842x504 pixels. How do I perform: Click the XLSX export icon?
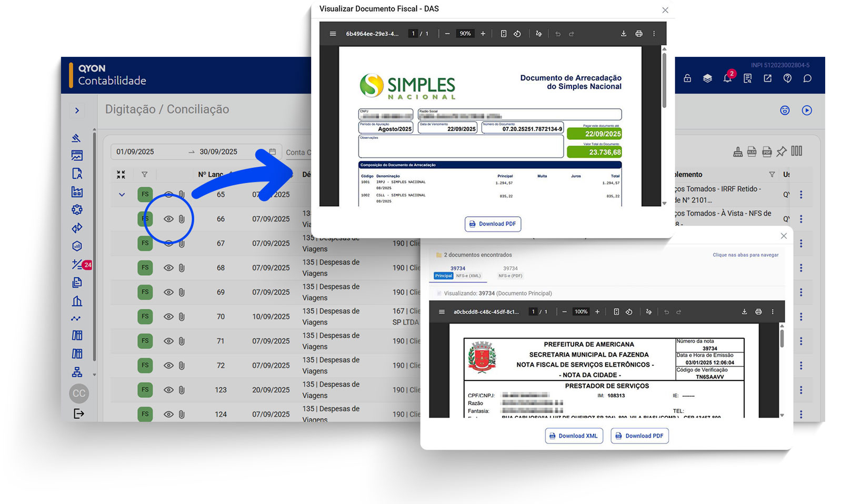(x=752, y=152)
